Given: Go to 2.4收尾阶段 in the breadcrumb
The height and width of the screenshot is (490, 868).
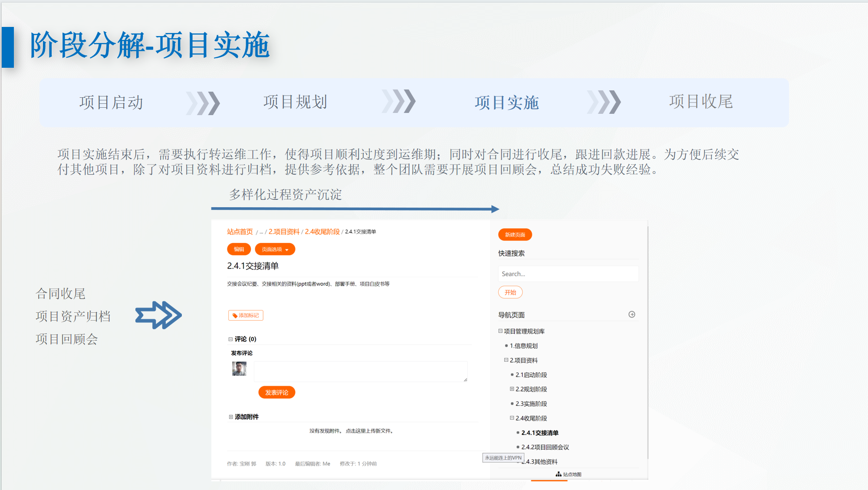Looking at the screenshot, I should point(322,232).
